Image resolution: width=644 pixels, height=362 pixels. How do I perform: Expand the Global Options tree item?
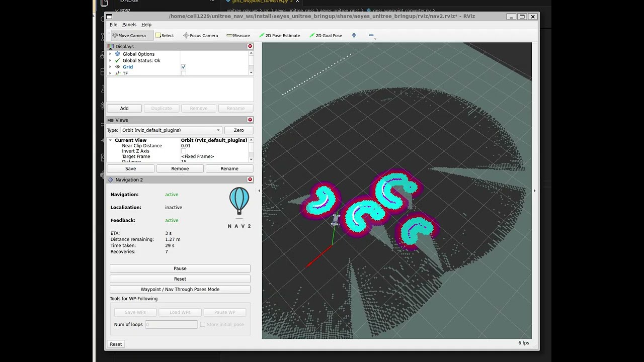[x=110, y=54]
